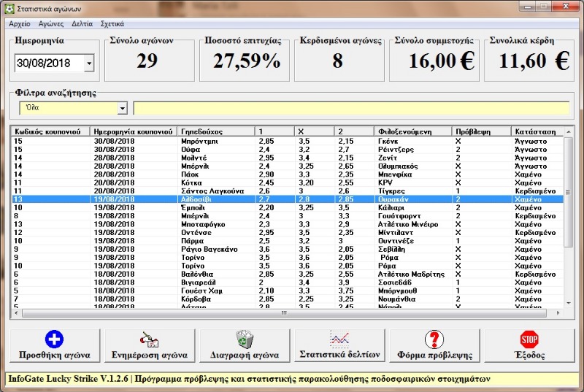
Task: Open the Αρχείο menu
Action: click(x=20, y=24)
